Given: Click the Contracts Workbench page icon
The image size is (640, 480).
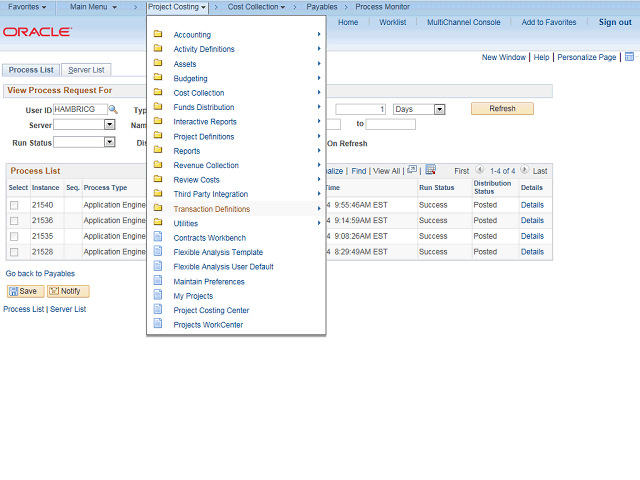Looking at the screenshot, I should click(x=158, y=237).
